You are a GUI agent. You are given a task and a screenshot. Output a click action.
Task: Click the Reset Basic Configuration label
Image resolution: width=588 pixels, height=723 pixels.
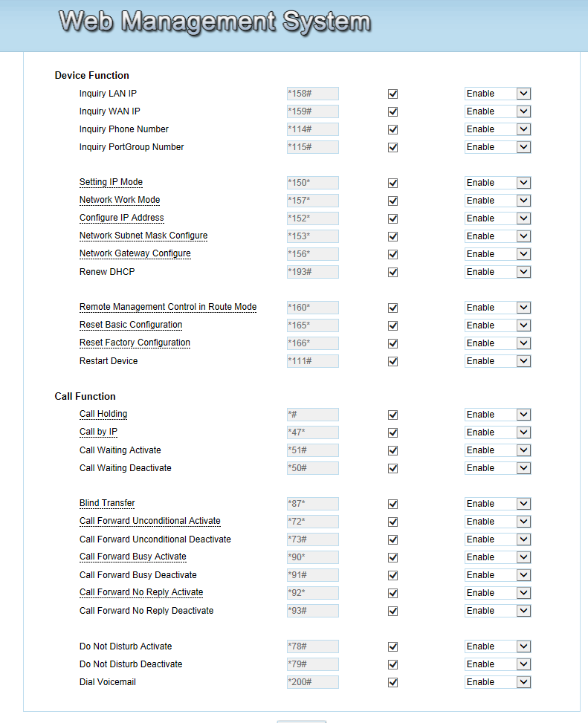(131, 325)
